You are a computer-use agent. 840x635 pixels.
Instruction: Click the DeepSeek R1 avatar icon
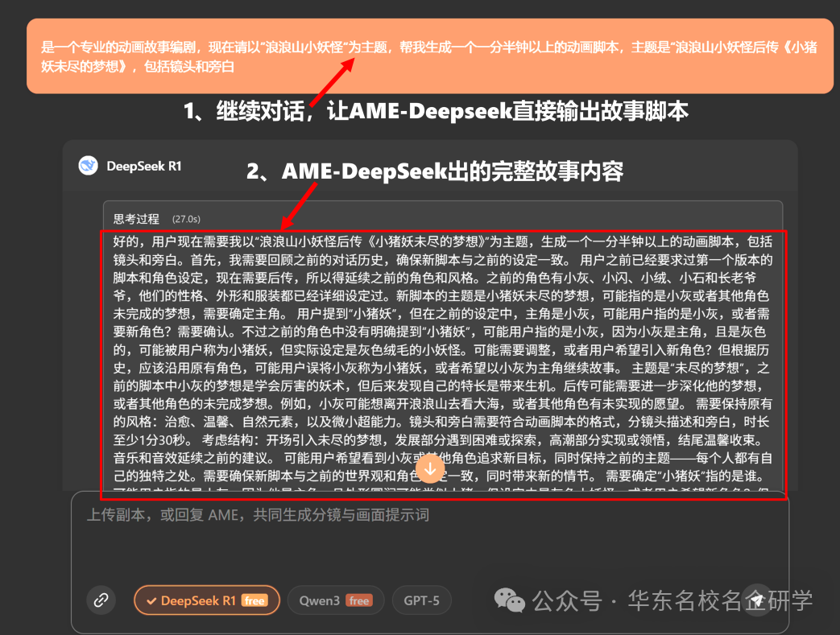(x=89, y=166)
